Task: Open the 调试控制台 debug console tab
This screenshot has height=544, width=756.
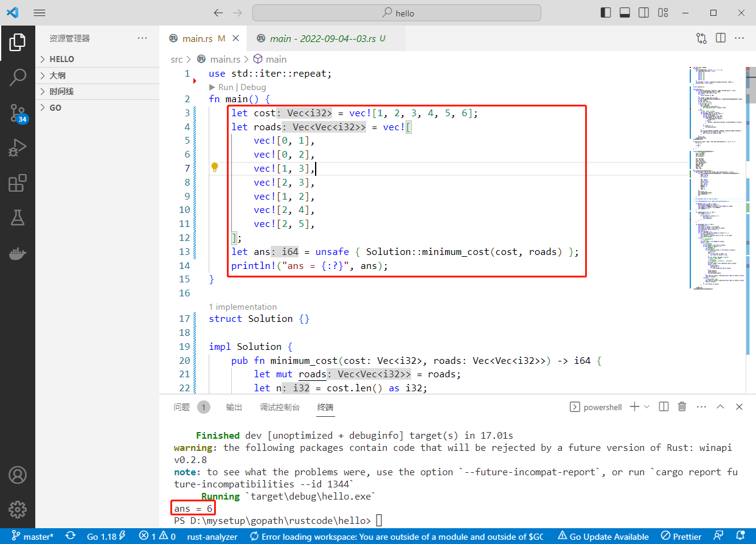Action: tap(280, 407)
